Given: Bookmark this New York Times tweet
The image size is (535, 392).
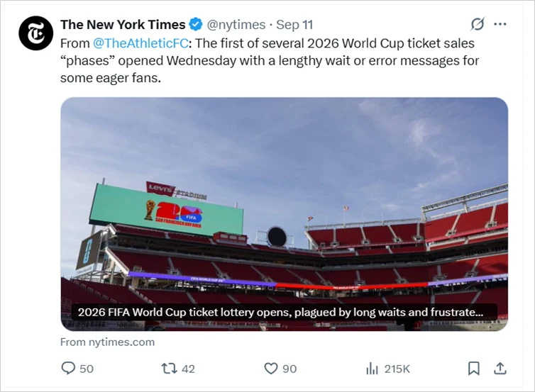Looking at the screenshot, I should click(x=473, y=369).
